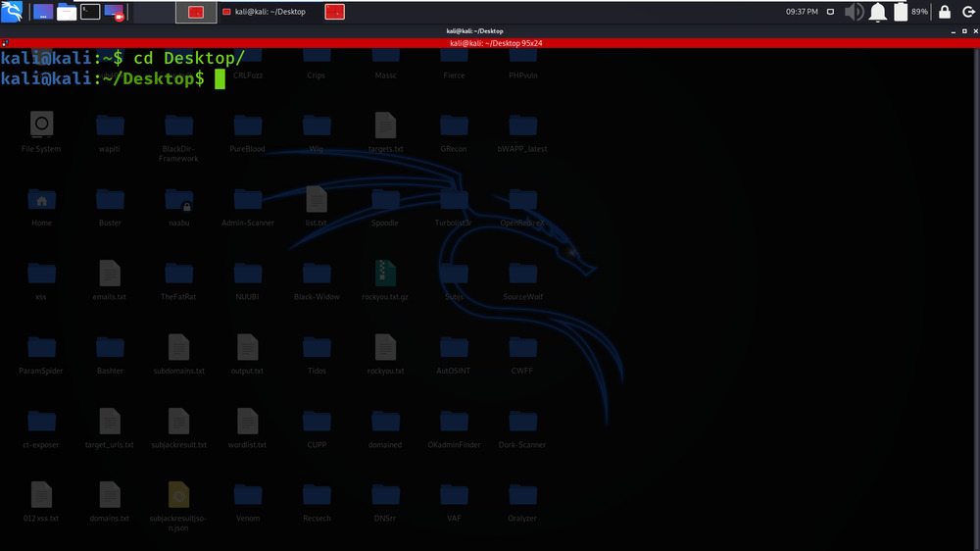This screenshot has width=980, height=551.
Task: Select the domains.txt desktop file
Action: pos(110,501)
